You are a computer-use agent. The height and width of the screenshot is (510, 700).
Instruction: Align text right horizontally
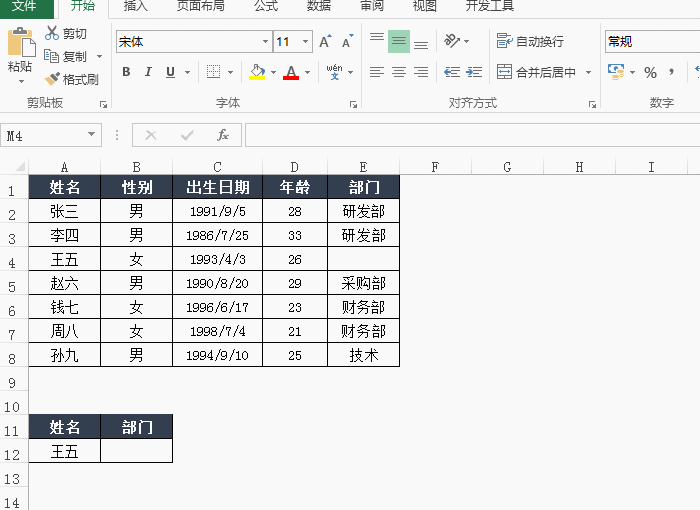point(421,71)
